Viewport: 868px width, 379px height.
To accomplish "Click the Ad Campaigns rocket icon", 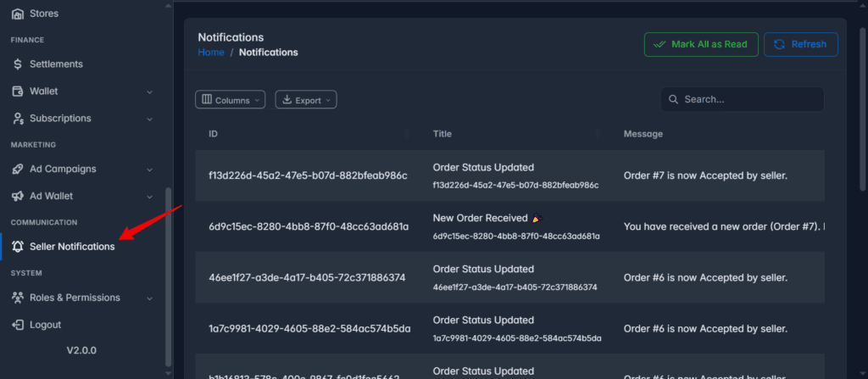I will (x=18, y=169).
